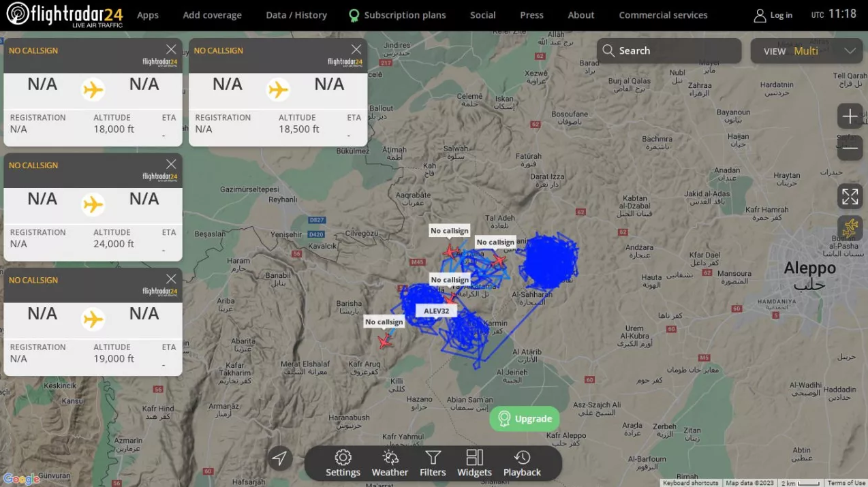Zoom in the map with plus button
This screenshot has width=868, height=487.
(850, 116)
